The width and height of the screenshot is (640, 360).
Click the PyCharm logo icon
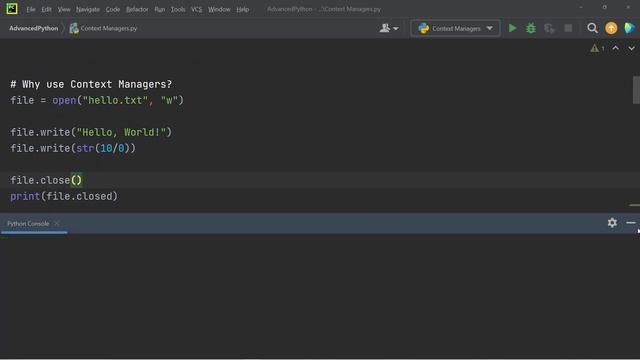(12, 9)
